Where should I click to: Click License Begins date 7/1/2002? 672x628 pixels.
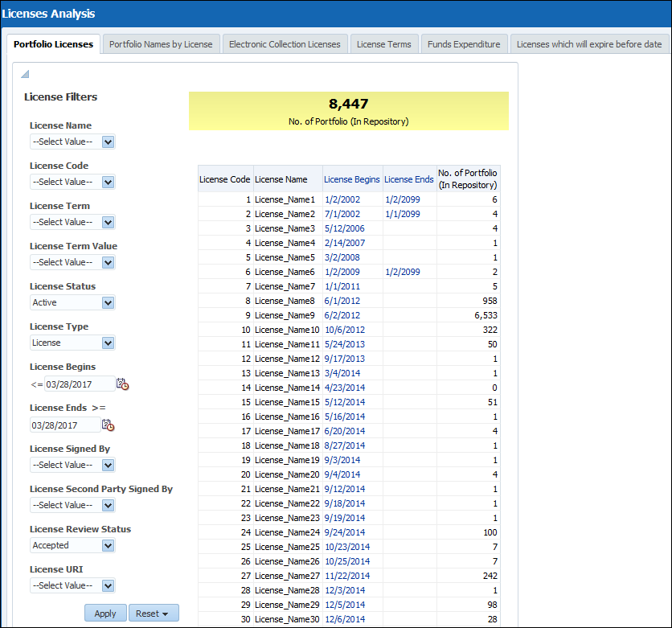pyautogui.click(x=342, y=215)
